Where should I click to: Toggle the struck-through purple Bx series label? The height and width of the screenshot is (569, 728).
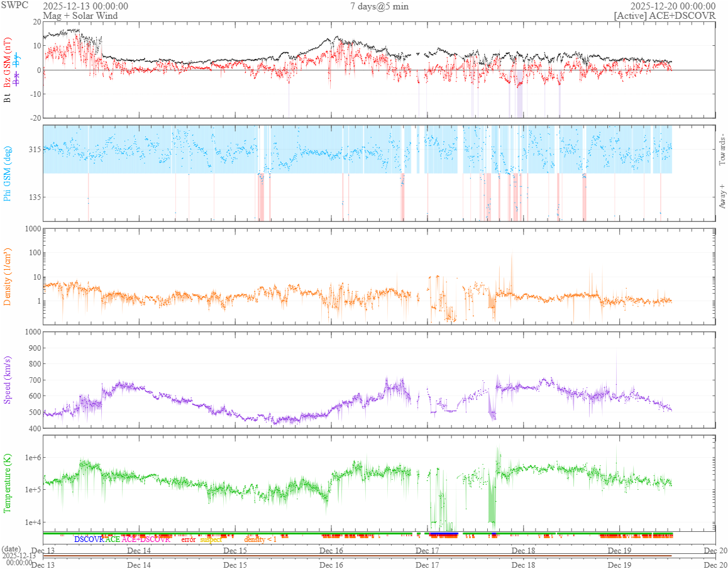tap(17, 78)
